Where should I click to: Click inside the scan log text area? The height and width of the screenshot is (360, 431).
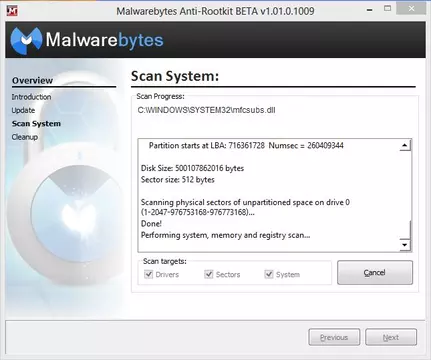click(269, 195)
